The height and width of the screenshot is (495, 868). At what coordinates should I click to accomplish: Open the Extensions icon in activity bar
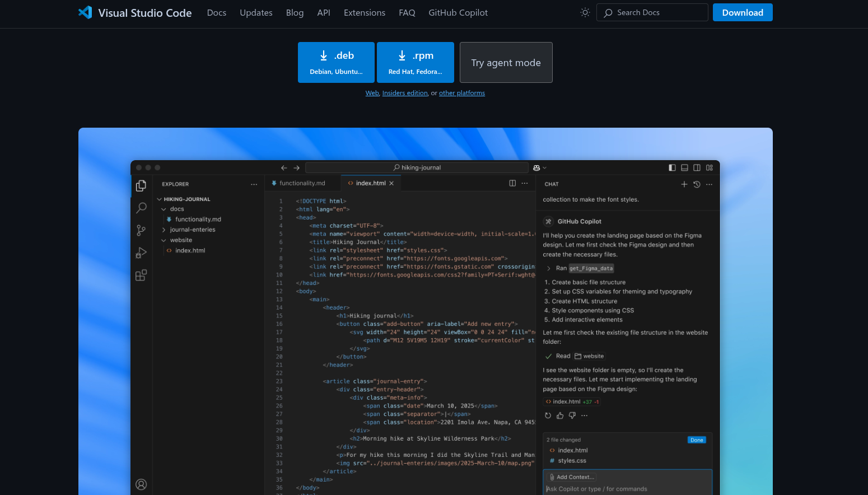[x=141, y=275]
